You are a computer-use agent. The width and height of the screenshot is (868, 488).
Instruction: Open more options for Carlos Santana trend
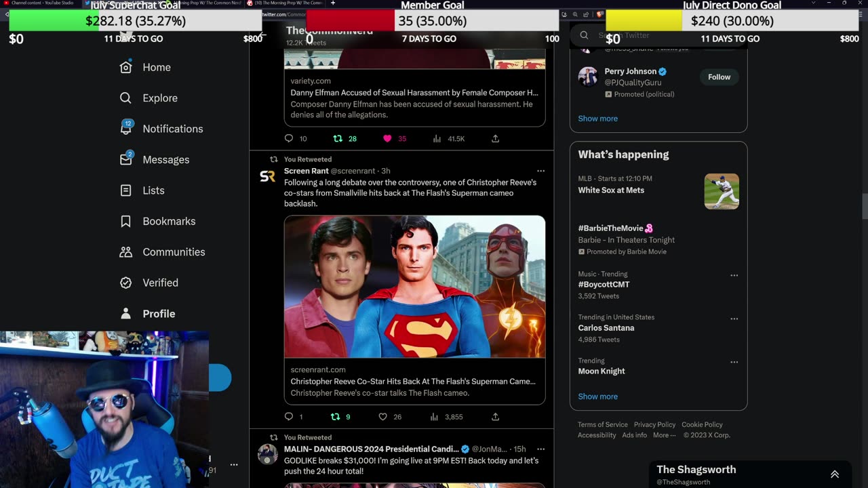pyautogui.click(x=734, y=319)
